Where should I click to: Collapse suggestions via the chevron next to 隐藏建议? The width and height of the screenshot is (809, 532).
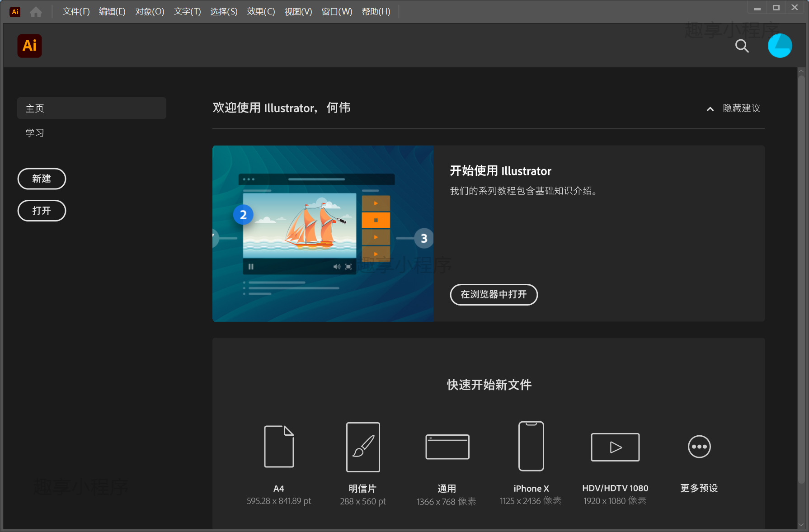(x=710, y=109)
